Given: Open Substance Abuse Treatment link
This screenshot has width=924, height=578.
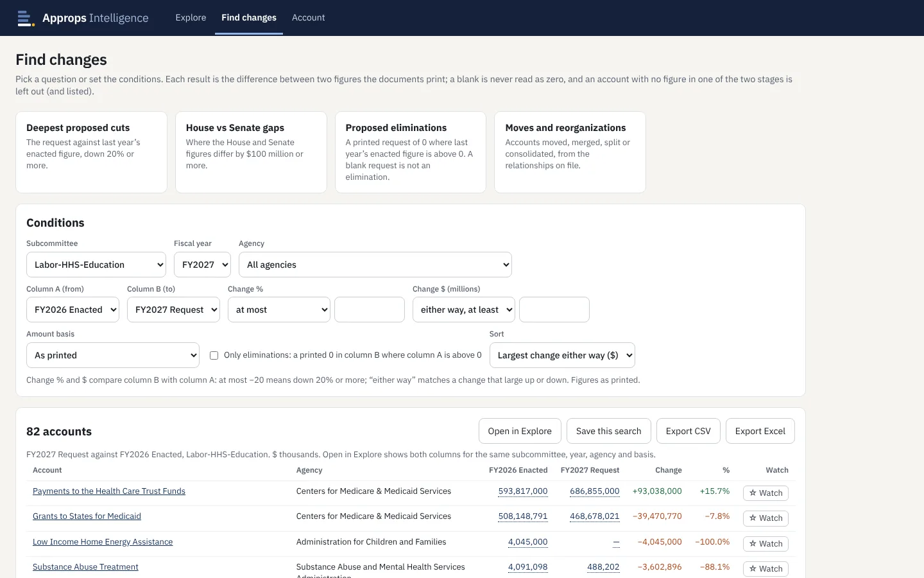Looking at the screenshot, I should (x=85, y=567).
